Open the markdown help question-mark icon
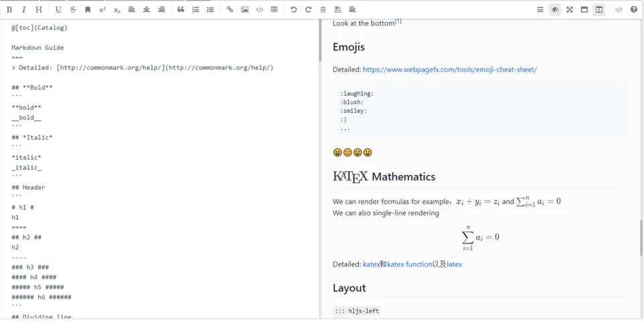 tap(633, 10)
